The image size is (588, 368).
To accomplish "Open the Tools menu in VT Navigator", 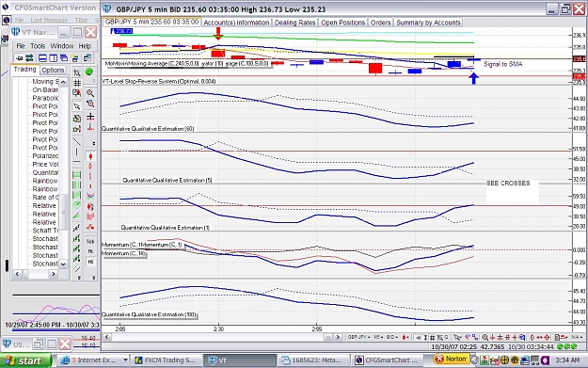I will (38, 46).
